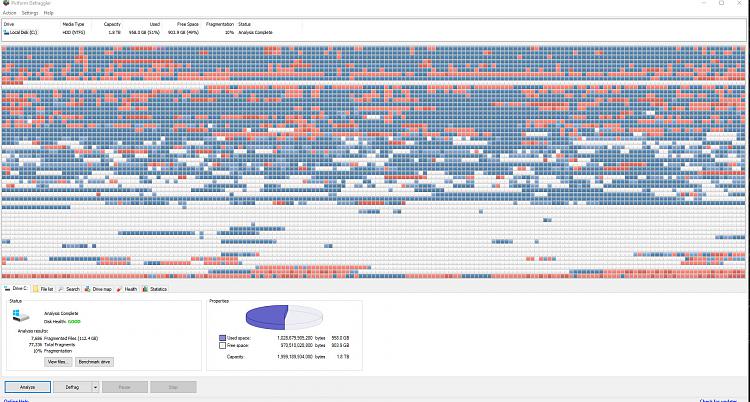Click the Check for updates link
Screen dimensions: 750x402
(x=718, y=401)
